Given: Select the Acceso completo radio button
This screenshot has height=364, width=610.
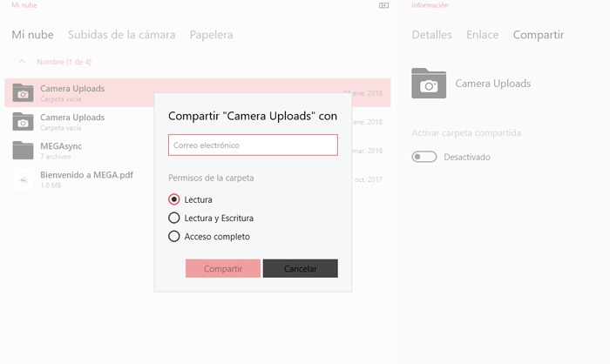Looking at the screenshot, I should (174, 236).
